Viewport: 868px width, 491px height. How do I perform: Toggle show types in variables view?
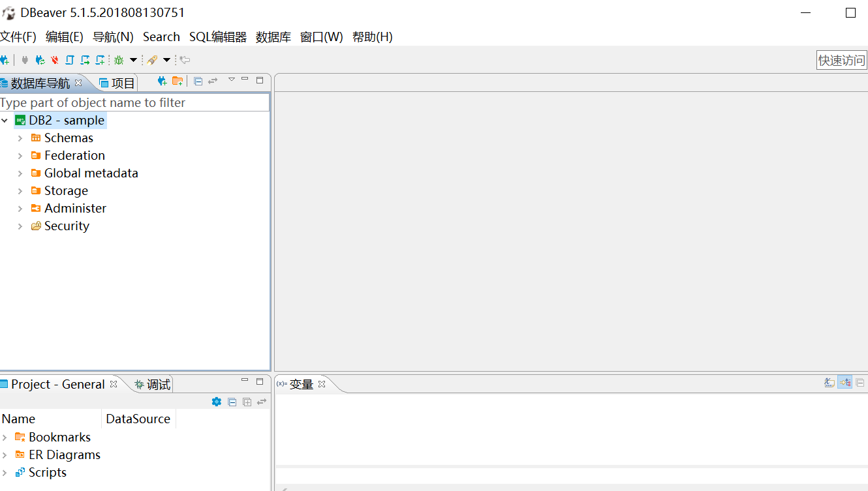(x=829, y=382)
